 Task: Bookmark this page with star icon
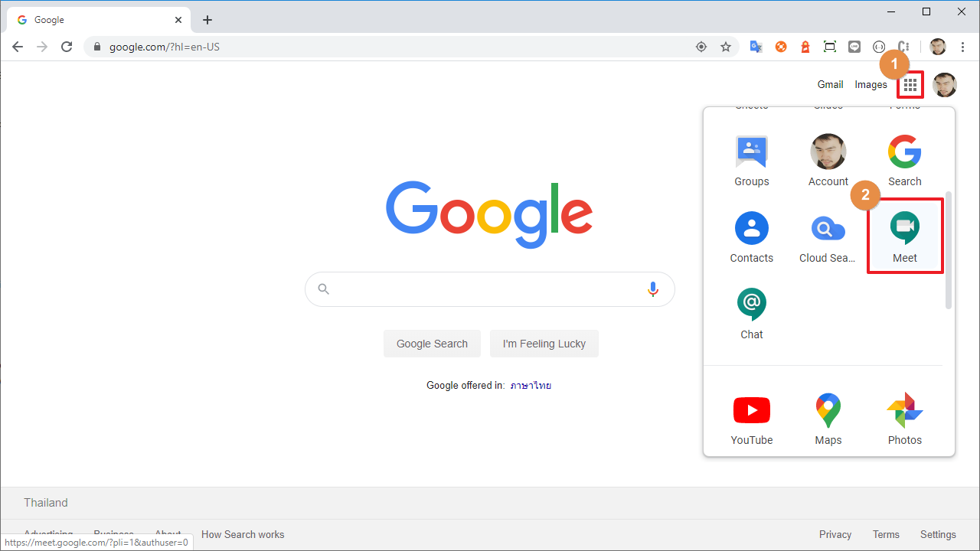pyautogui.click(x=726, y=47)
